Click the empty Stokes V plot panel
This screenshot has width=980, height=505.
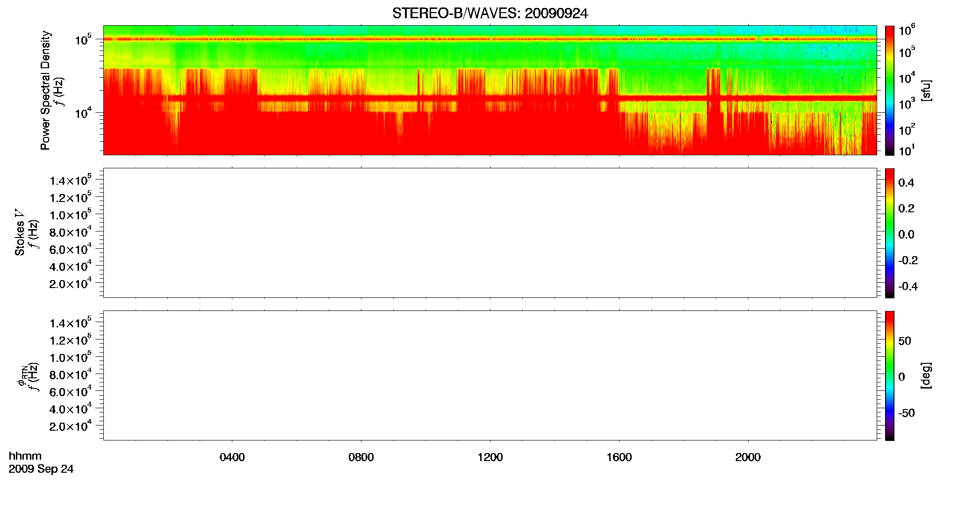[490, 233]
